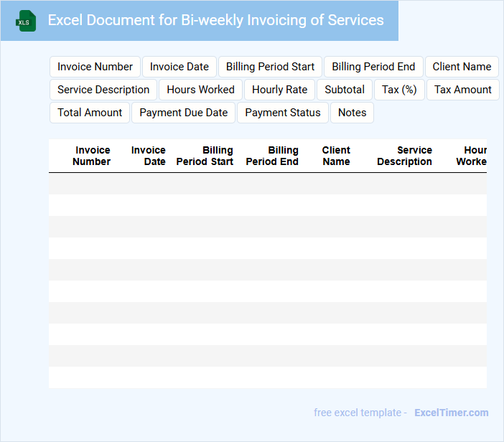This screenshot has width=504, height=442.
Task: Choose the Payment Status tag
Action: click(x=283, y=113)
